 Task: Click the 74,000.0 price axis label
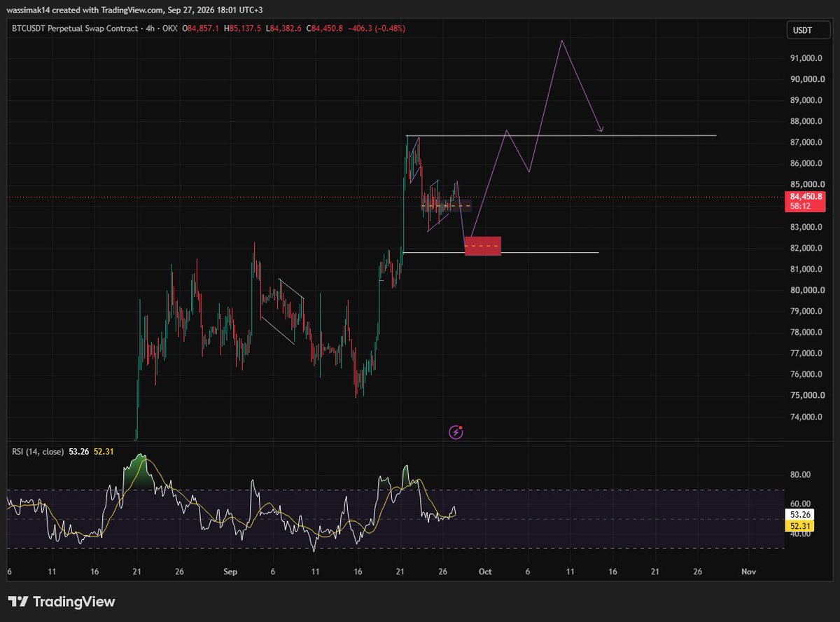click(804, 417)
